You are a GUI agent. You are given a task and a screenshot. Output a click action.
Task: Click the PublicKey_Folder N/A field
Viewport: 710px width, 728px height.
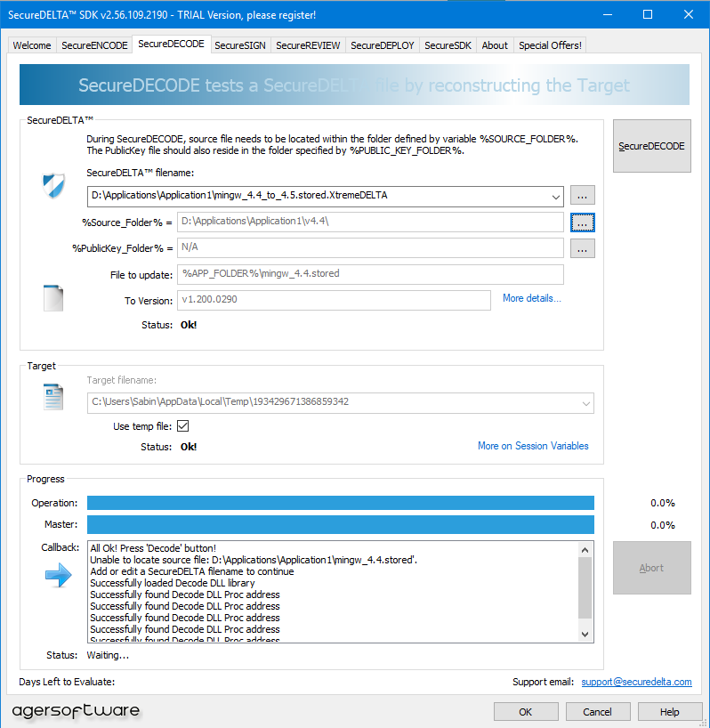370,248
